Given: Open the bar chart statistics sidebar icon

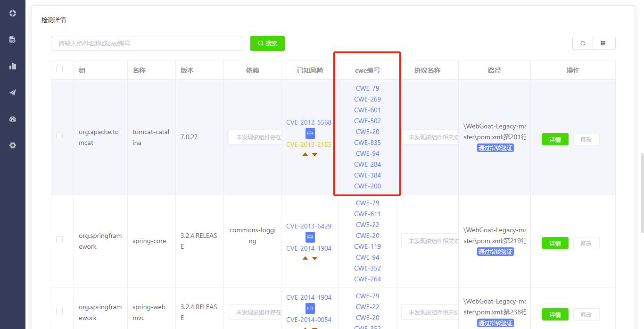Looking at the screenshot, I should pyautogui.click(x=13, y=66).
